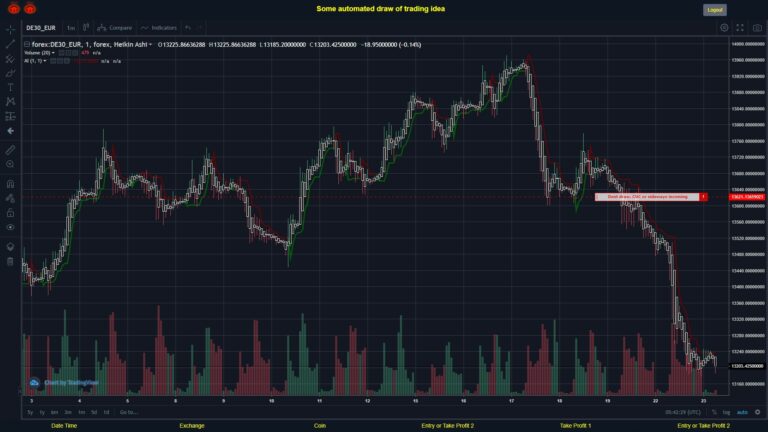The height and width of the screenshot is (432, 768).
Task: Expand the Volume (20) indicator dropdown
Action: (53, 53)
